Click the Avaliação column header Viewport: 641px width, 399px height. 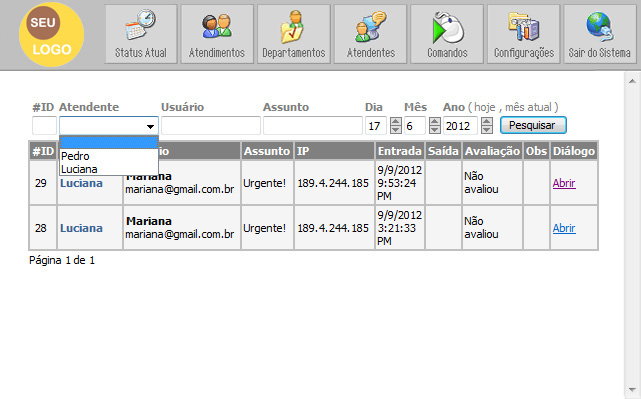point(492,151)
